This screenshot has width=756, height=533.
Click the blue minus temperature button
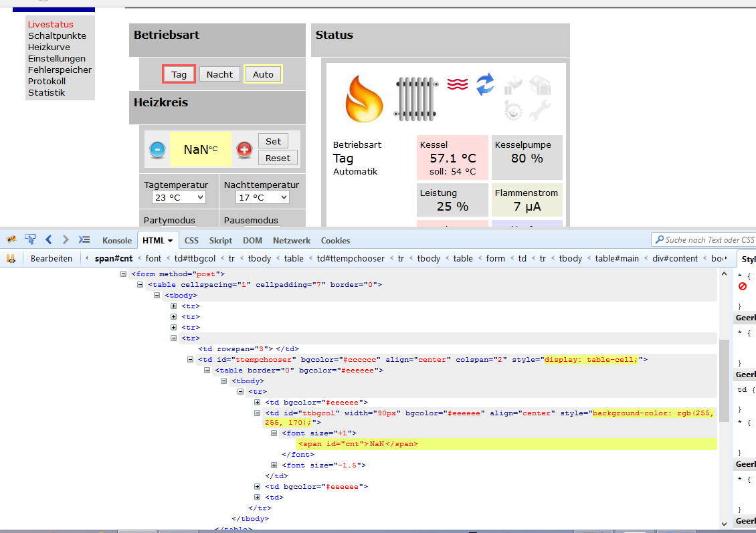(157, 149)
